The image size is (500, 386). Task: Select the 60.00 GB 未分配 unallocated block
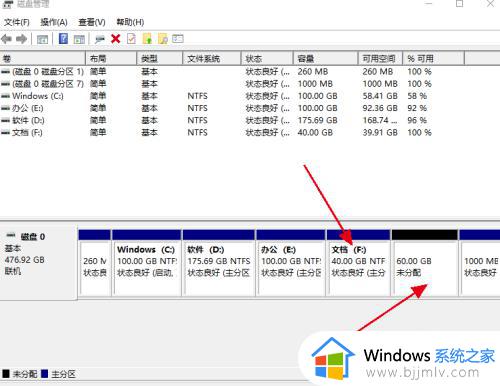pos(425,263)
